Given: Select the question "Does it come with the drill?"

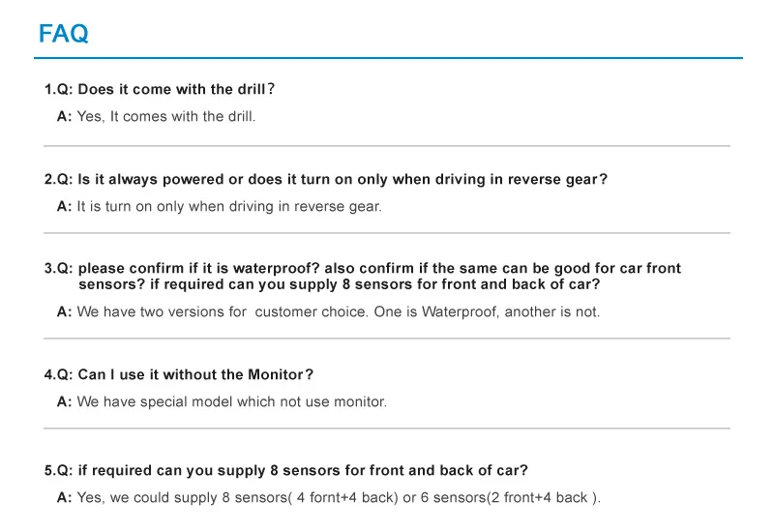Looking at the screenshot, I should 176,90.
